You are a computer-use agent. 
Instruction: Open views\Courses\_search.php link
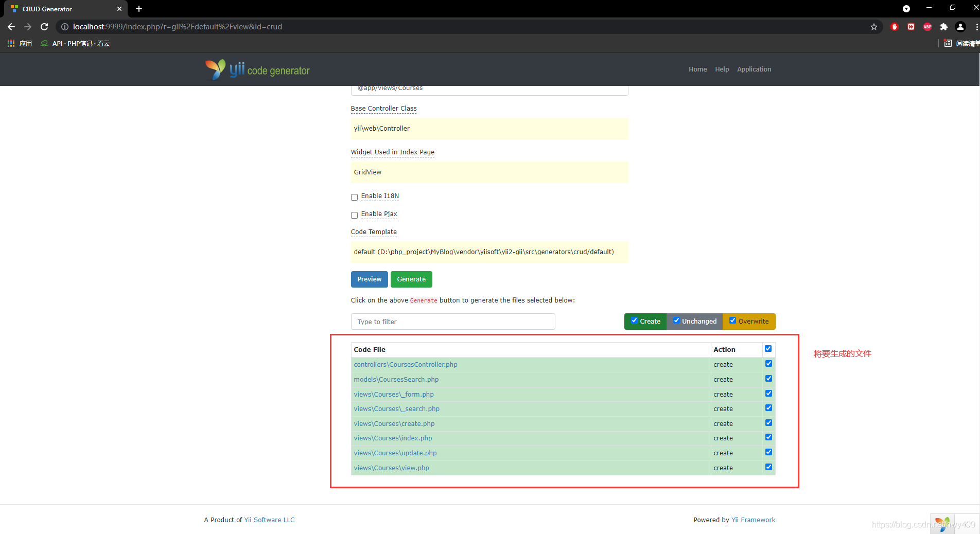[397, 409]
